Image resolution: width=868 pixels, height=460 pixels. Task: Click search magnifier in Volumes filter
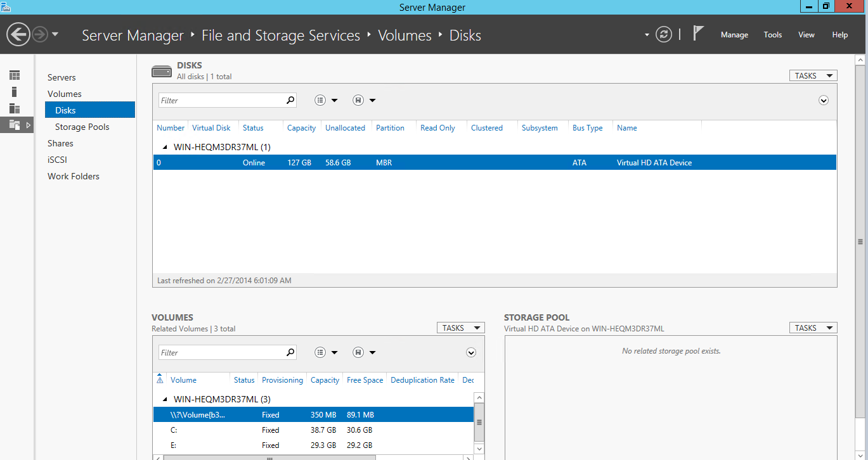pyautogui.click(x=290, y=352)
